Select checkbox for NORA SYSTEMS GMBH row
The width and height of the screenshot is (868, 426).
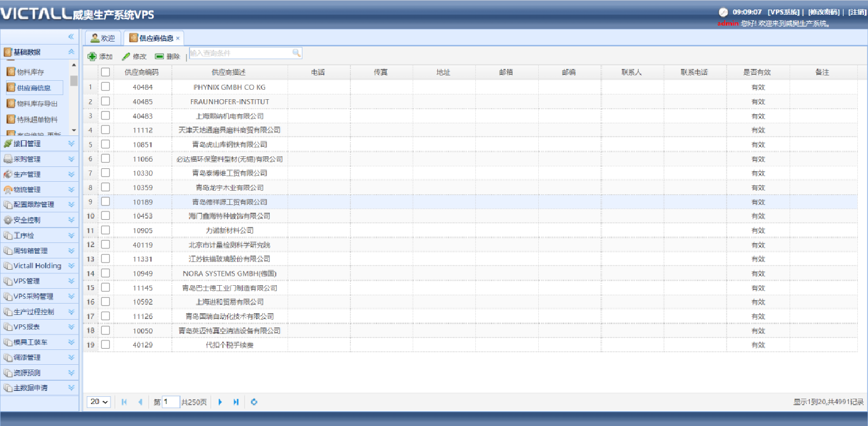point(106,273)
